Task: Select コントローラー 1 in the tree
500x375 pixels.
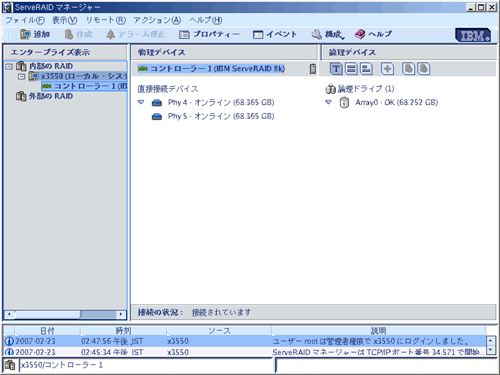Action: point(84,86)
